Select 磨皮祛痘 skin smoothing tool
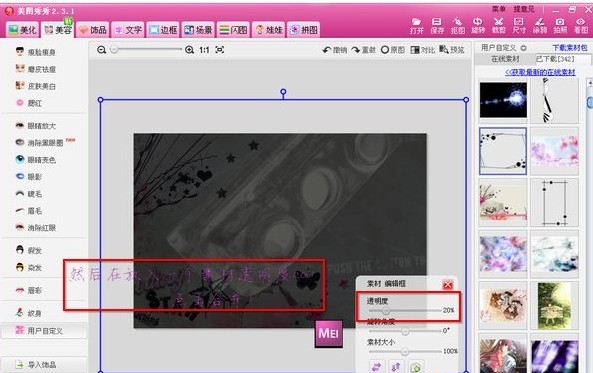593x373 pixels. point(36,69)
